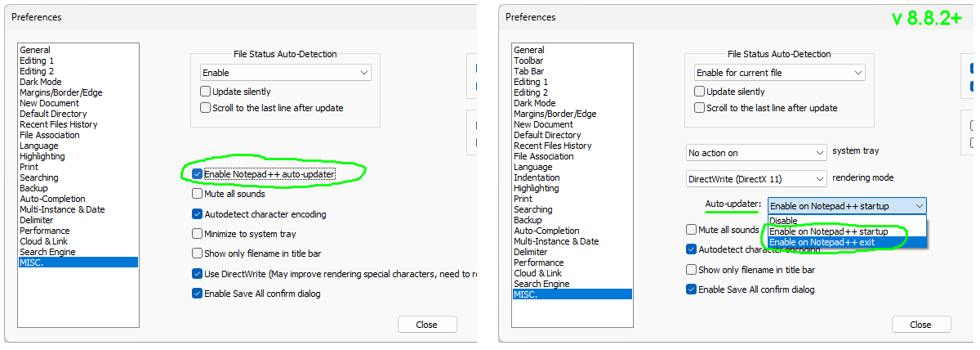Image resolution: width=980 pixels, height=350 pixels.
Task: Uncheck Enable Notepad++ auto-updater checkbox
Action: point(197,174)
